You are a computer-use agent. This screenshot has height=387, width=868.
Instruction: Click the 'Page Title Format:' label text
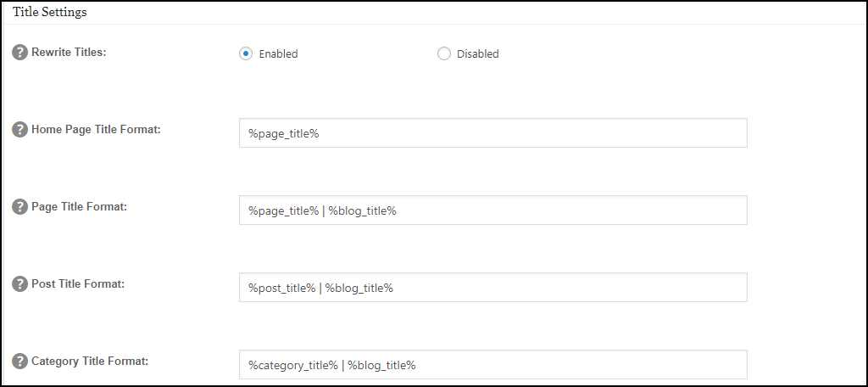tap(79, 207)
